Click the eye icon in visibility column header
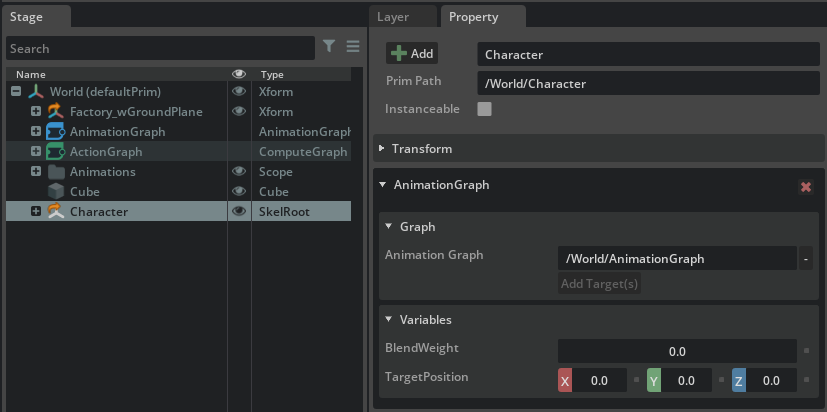Screen dimensions: 827x412 tap(239, 74)
